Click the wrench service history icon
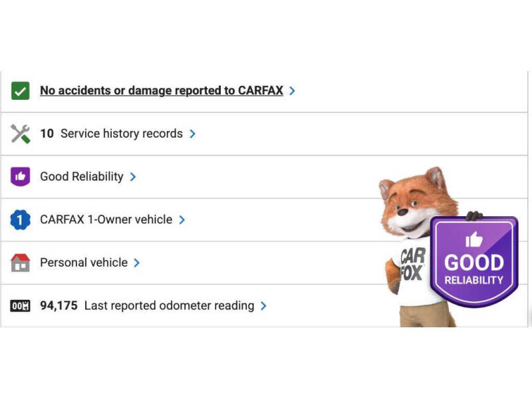532x399 pixels. click(x=21, y=134)
